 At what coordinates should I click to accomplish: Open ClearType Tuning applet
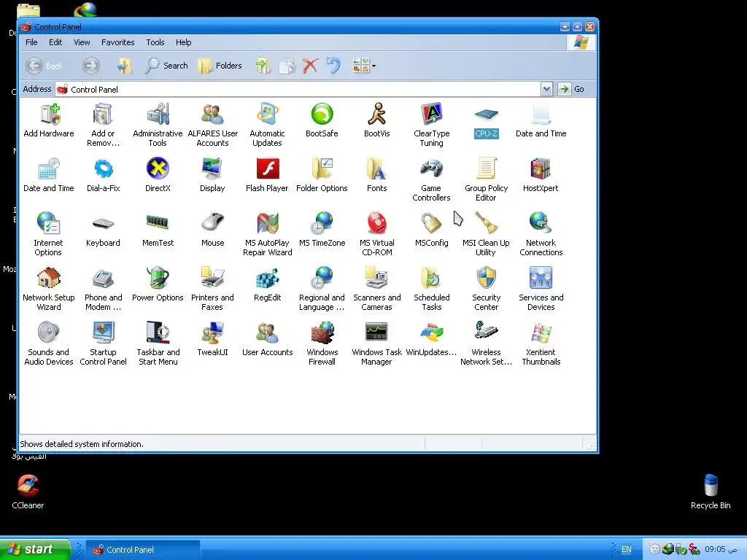(x=432, y=125)
